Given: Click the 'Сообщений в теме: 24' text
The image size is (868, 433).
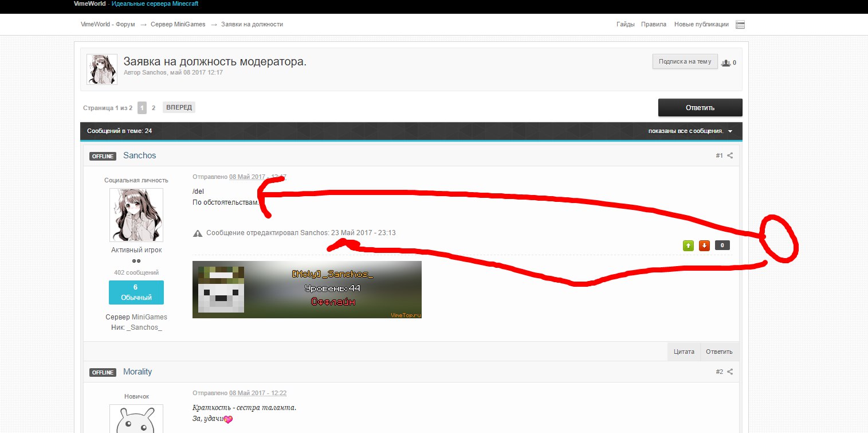Looking at the screenshot, I should point(119,131).
